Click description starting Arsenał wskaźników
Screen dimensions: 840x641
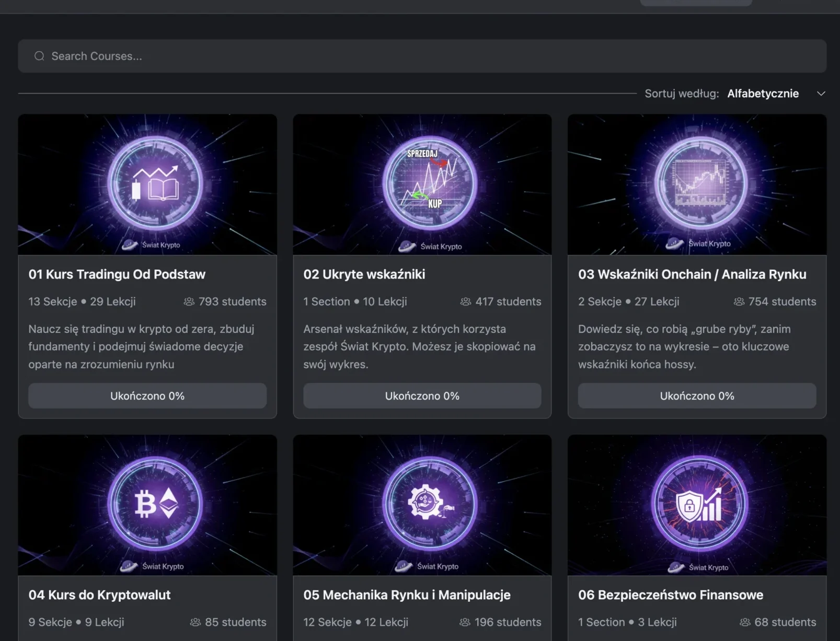pos(419,346)
